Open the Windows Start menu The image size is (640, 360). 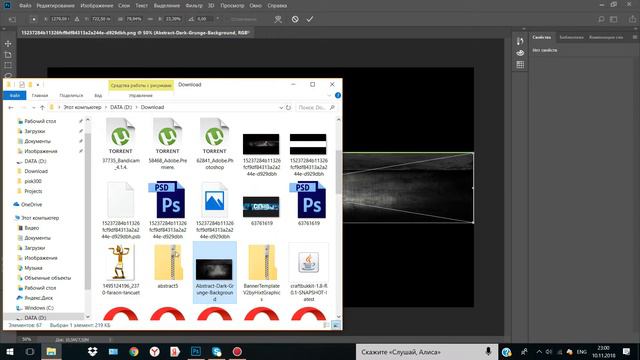(10, 351)
